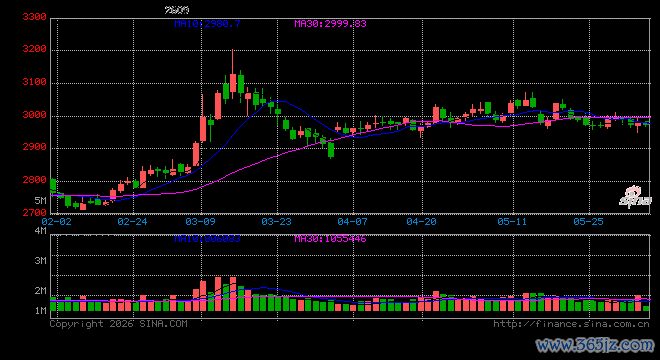Click the 4M volume axis label
660x360 pixels.
tap(40, 231)
